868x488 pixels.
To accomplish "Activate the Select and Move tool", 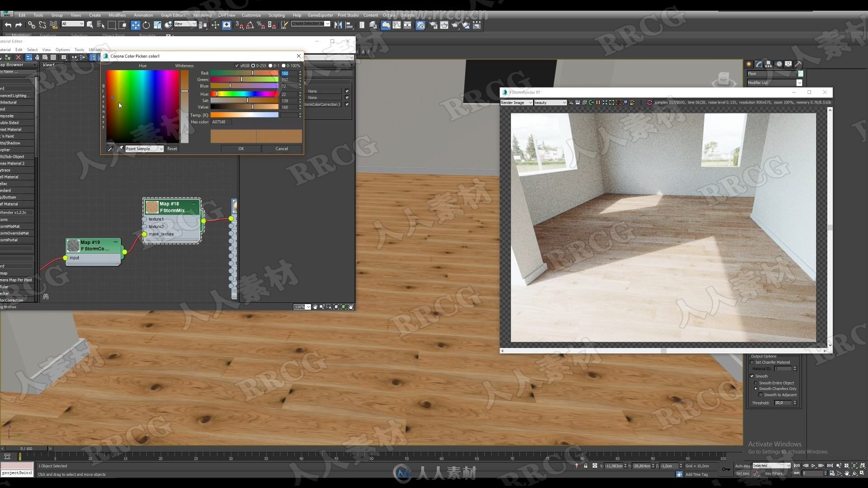I will click(x=135, y=25).
